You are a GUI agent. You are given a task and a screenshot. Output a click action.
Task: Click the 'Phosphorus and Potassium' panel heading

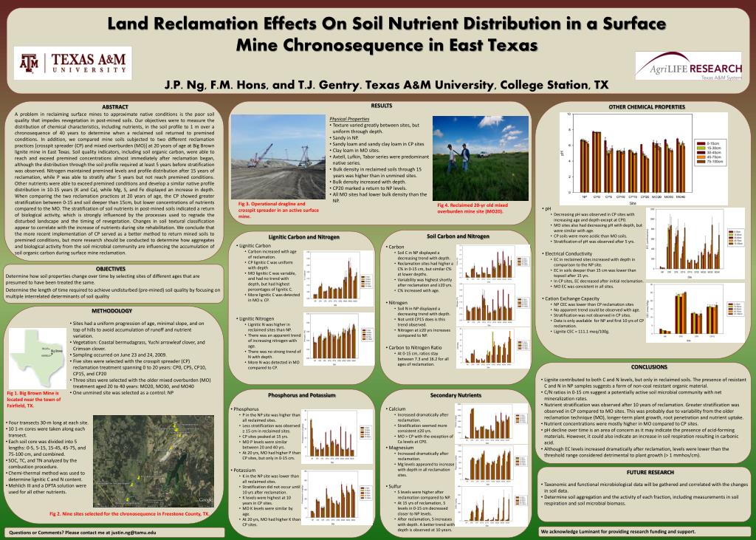click(301, 395)
